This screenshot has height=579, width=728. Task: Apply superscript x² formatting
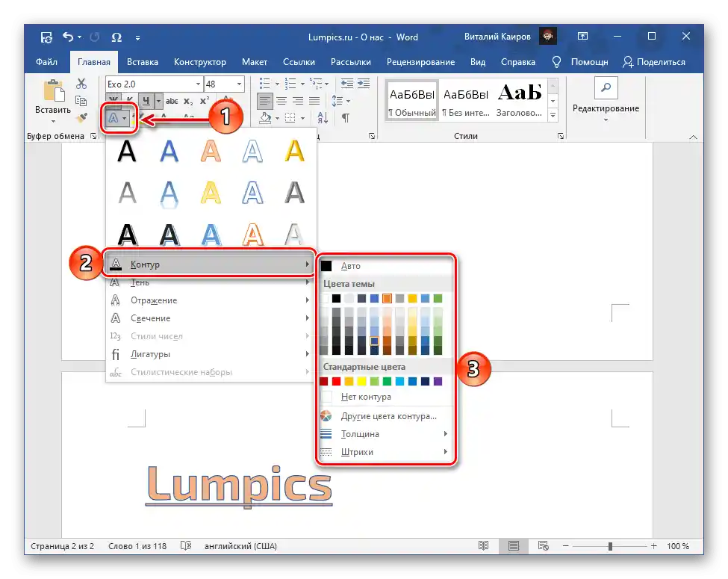(205, 101)
